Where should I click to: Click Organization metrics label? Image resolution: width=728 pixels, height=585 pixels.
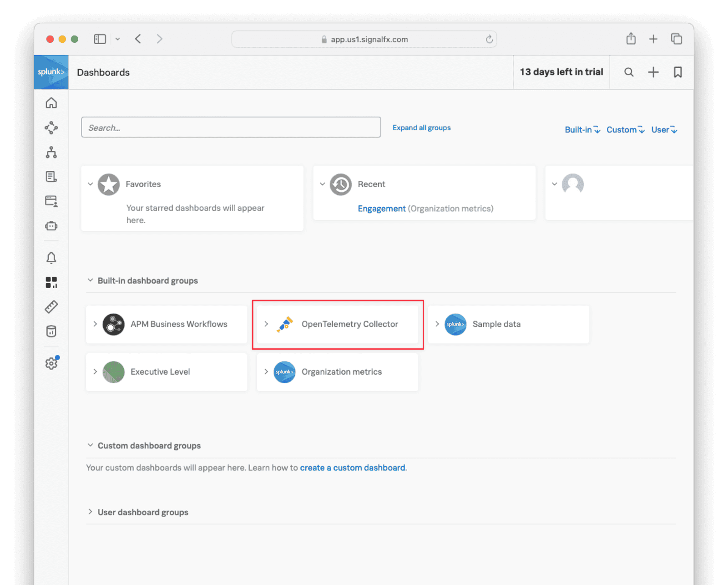pyautogui.click(x=342, y=372)
